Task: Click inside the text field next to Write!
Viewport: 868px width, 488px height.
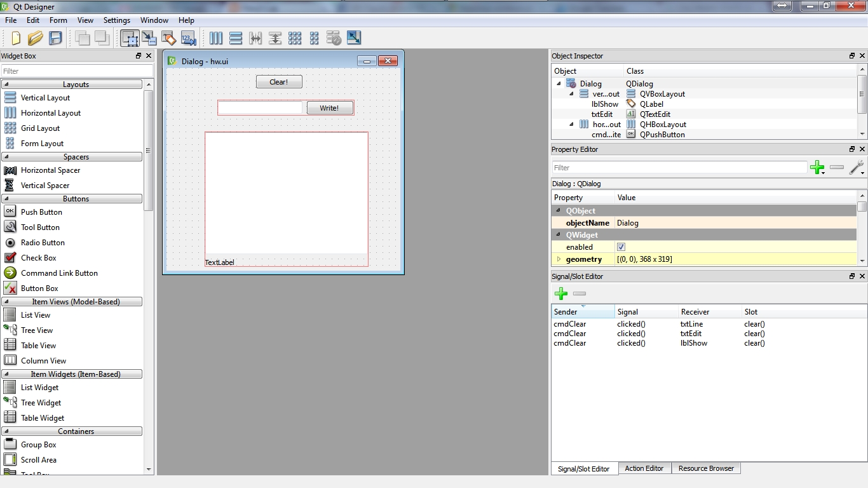Action: pos(261,107)
